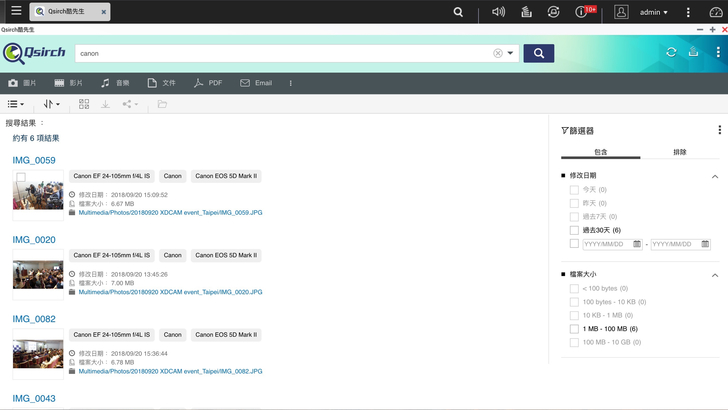Filter results by PDF type

coord(208,83)
